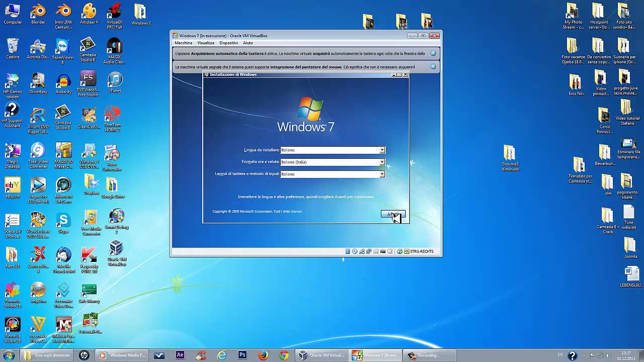Select the Eros mp3 diminuite folder on desktop
This screenshot has height=362, width=644.
[510, 158]
